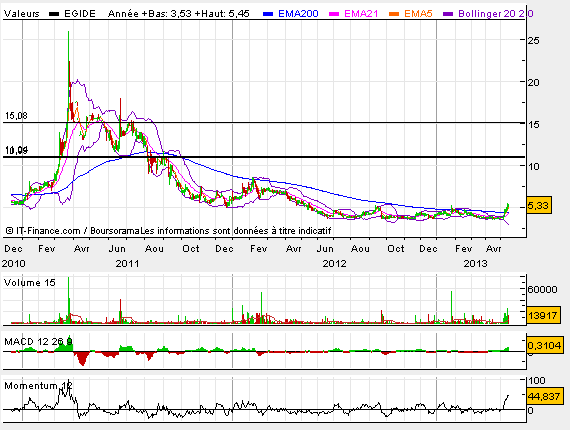The image size is (570, 430).
Task: Click the 44,837 momentum value tag
Action: point(544,396)
